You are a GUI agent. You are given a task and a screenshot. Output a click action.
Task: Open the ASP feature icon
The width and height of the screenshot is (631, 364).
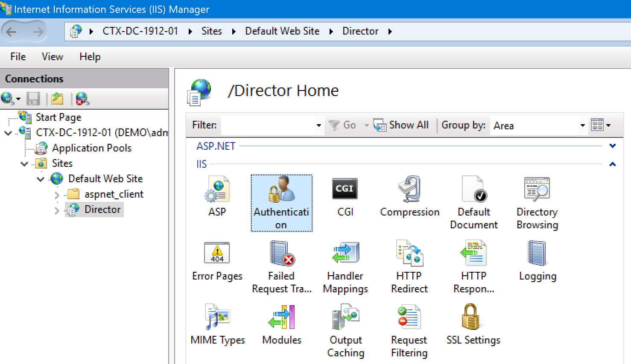click(217, 196)
